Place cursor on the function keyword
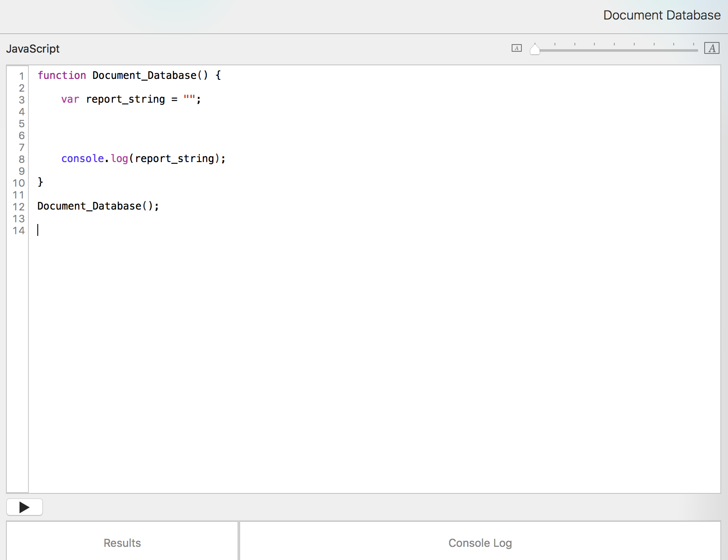 pyautogui.click(x=62, y=76)
